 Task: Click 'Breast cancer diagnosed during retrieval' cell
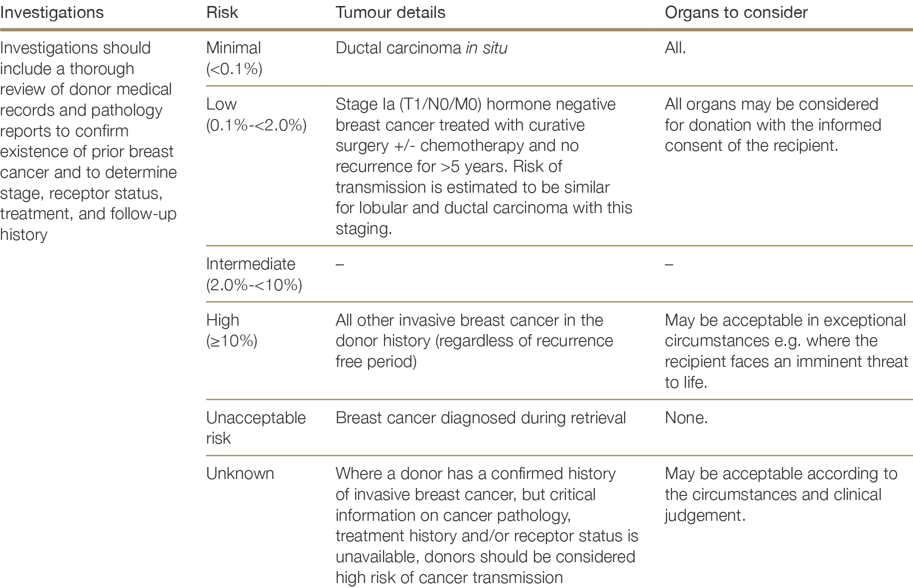point(481,418)
